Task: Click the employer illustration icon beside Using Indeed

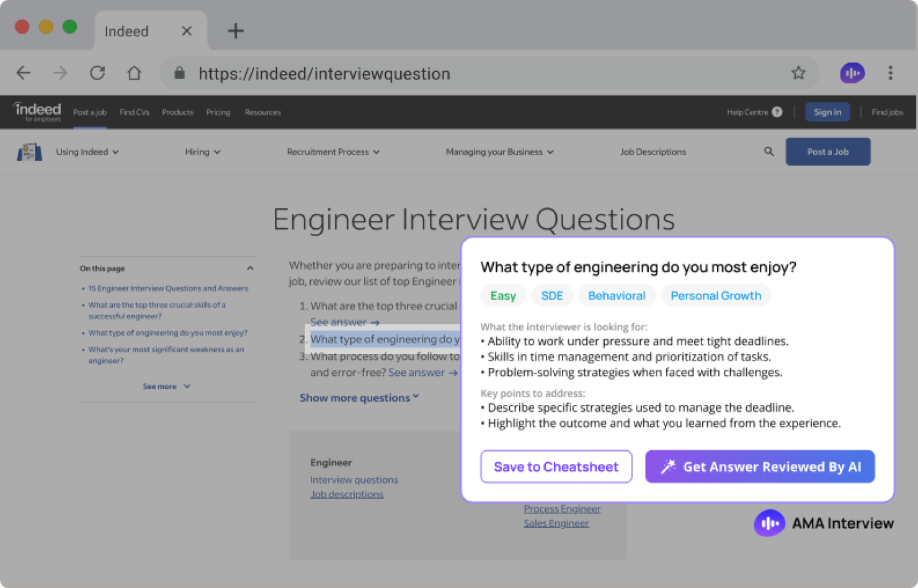Action: click(29, 151)
